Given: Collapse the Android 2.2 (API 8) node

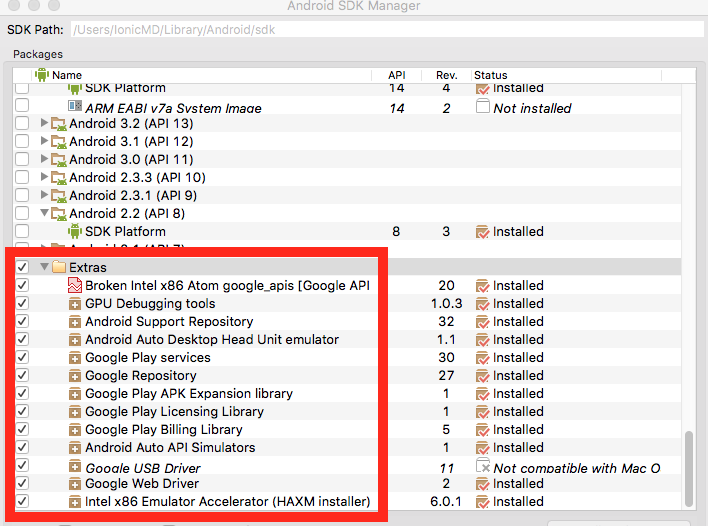Looking at the screenshot, I should 44,214.
